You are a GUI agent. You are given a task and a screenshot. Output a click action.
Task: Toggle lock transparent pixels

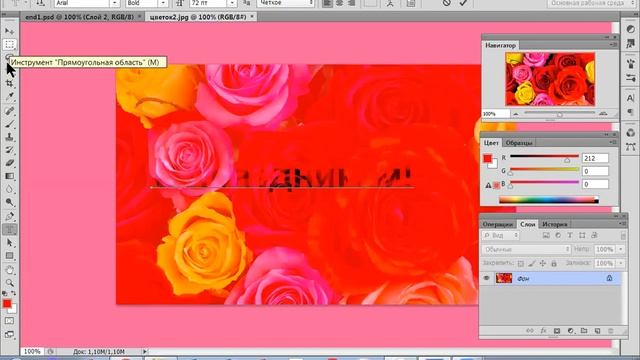pyautogui.click(x=520, y=264)
